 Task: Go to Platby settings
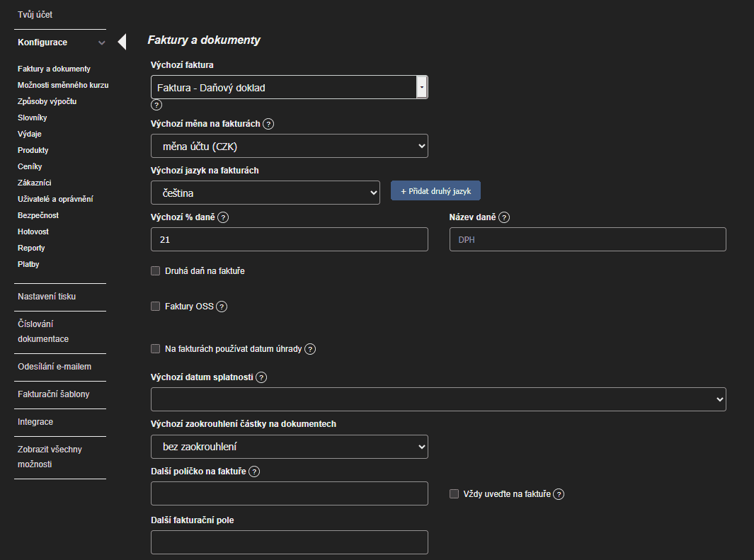tap(28, 264)
